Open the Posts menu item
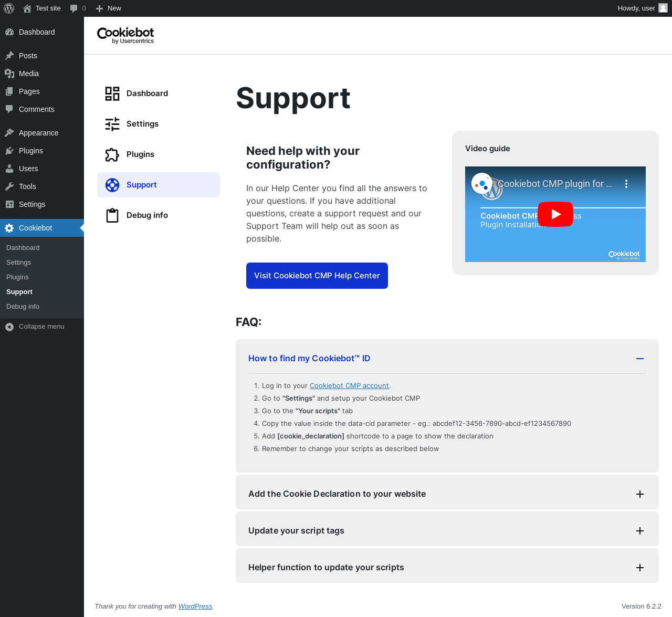The width and height of the screenshot is (672, 617). click(x=42, y=56)
